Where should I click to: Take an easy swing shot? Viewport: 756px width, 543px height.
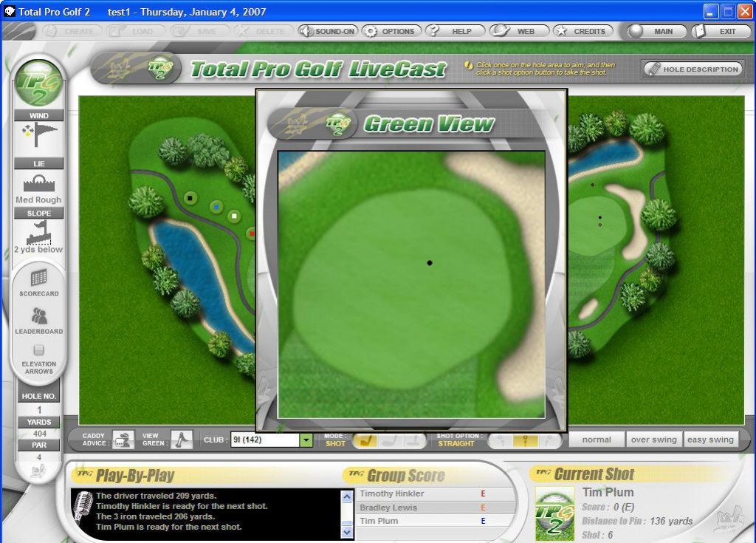(x=711, y=440)
